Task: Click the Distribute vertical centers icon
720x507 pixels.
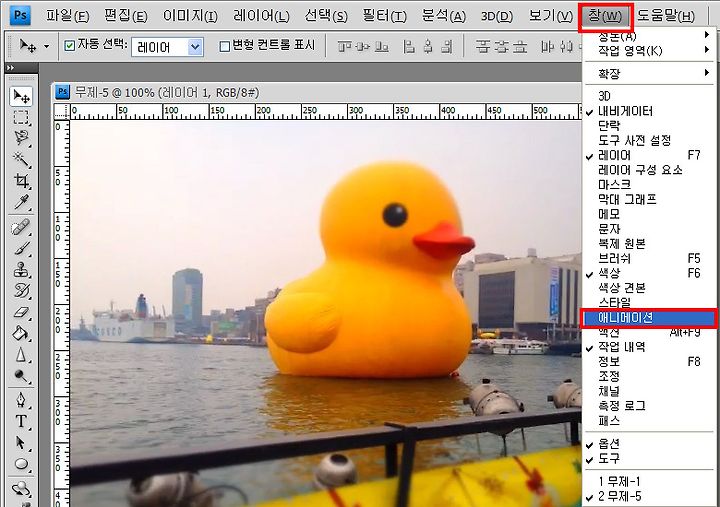Action: (x=501, y=46)
